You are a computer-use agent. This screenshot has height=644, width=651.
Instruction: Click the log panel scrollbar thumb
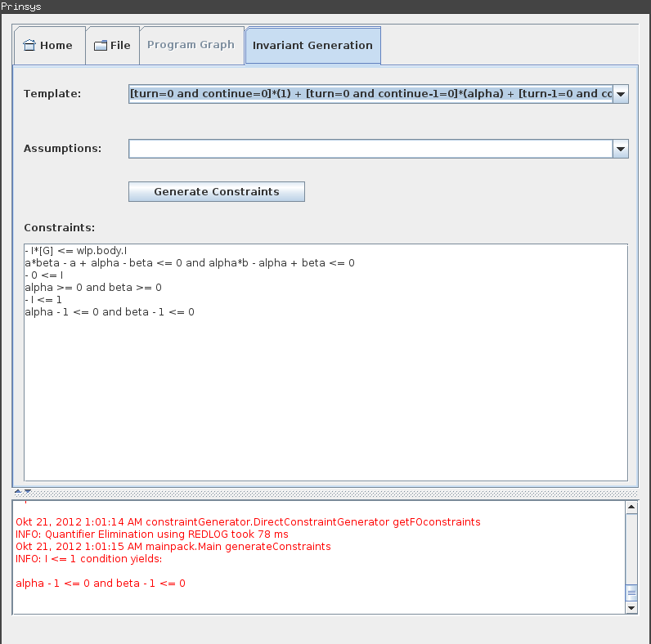pyautogui.click(x=631, y=593)
